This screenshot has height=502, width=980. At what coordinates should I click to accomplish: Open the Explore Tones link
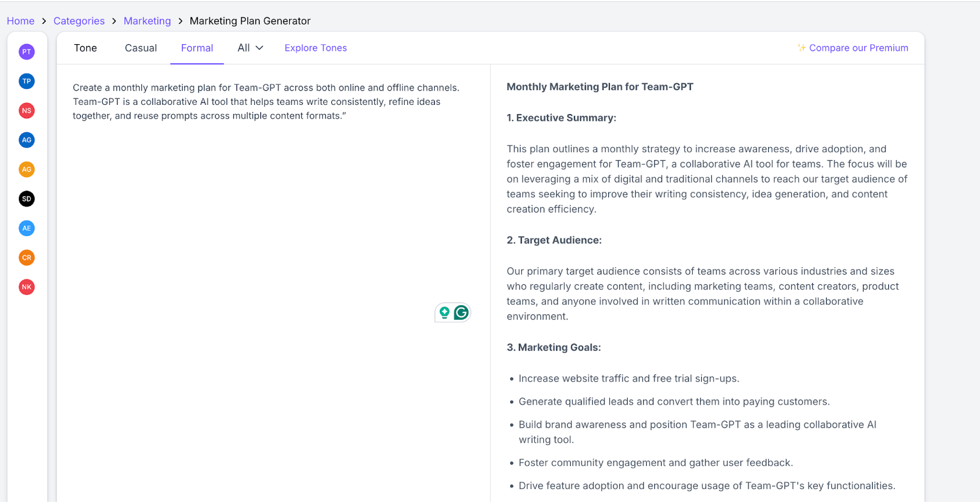click(x=315, y=48)
